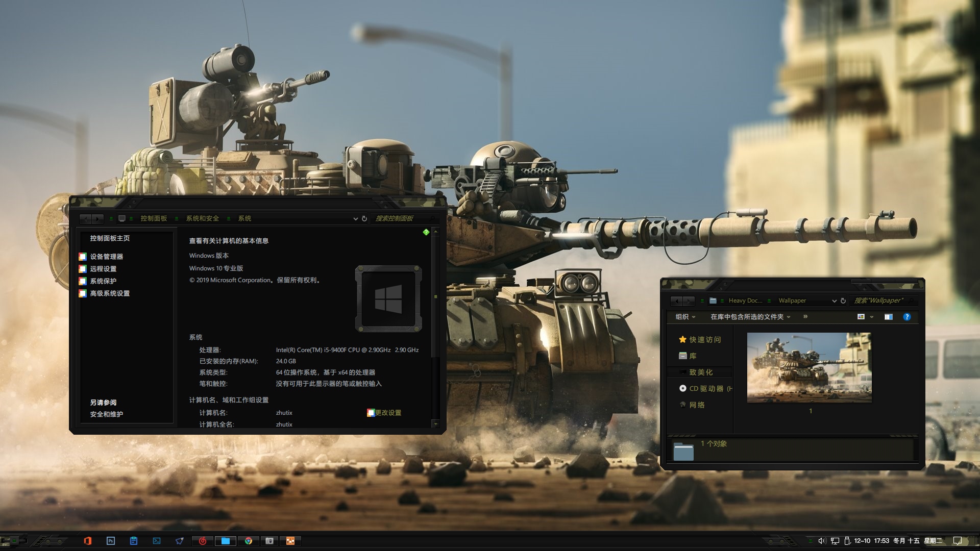Click the Windows logo emblem
Screen dimensions: 980x551
click(388, 299)
